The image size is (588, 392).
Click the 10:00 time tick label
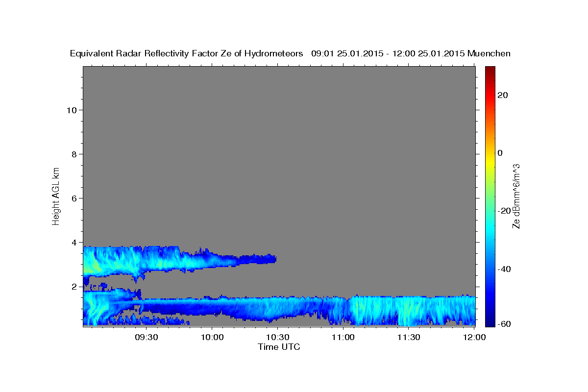coord(212,337)
